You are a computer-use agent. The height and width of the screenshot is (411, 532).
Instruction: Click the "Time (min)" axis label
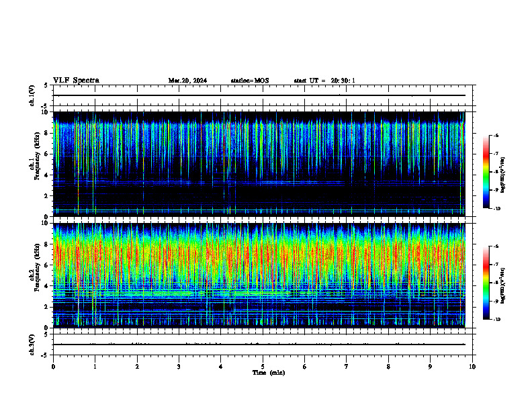tap(269, 373)
